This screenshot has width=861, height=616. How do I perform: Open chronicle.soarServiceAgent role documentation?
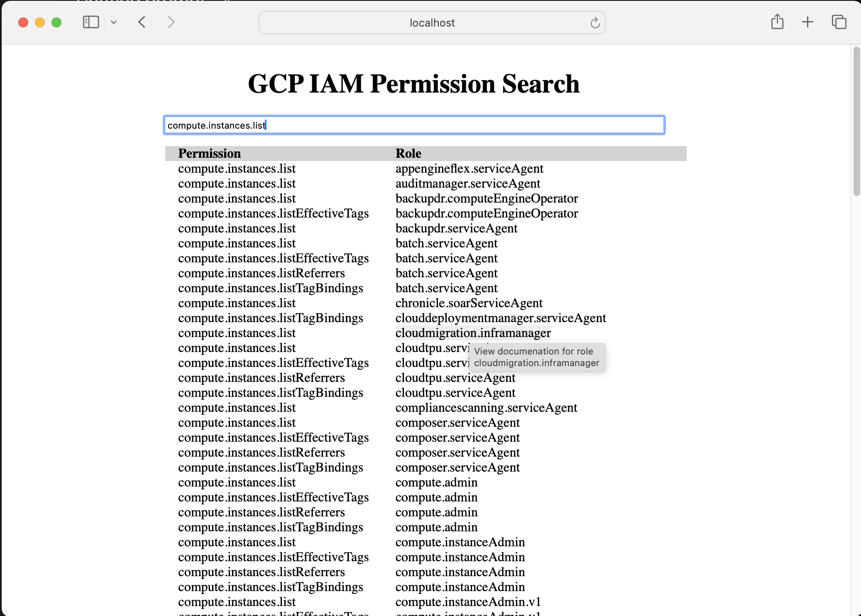(x=469, y=303)
